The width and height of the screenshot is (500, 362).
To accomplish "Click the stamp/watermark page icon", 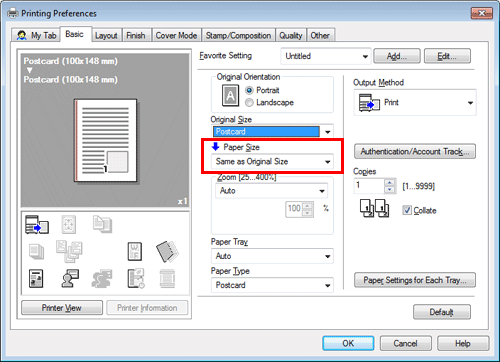I will point(135,251).
